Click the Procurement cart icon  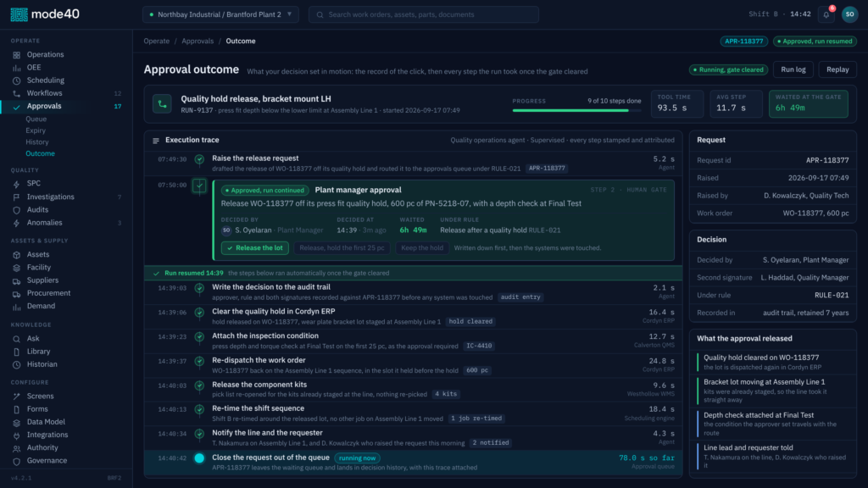(17, 293)
